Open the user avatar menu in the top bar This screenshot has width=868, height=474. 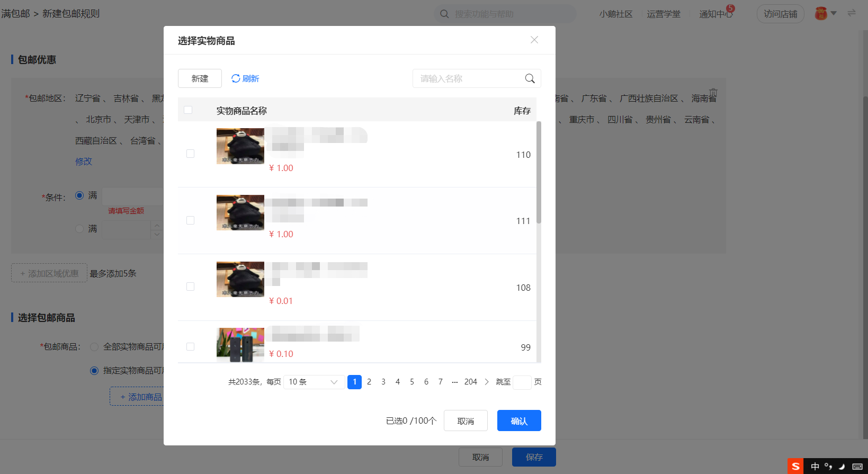coord(821,13)
